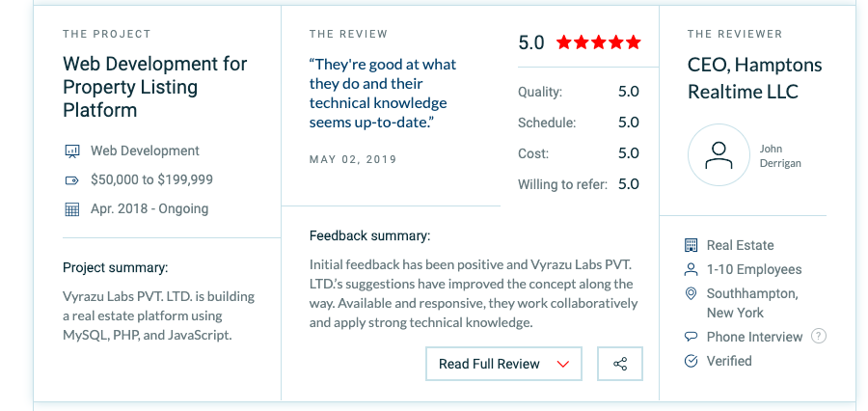Viewport: 868px width, 411px height.
Task: Click CEO, Hamptons Realtime LLC heading
Action: [x=754, y=78]
